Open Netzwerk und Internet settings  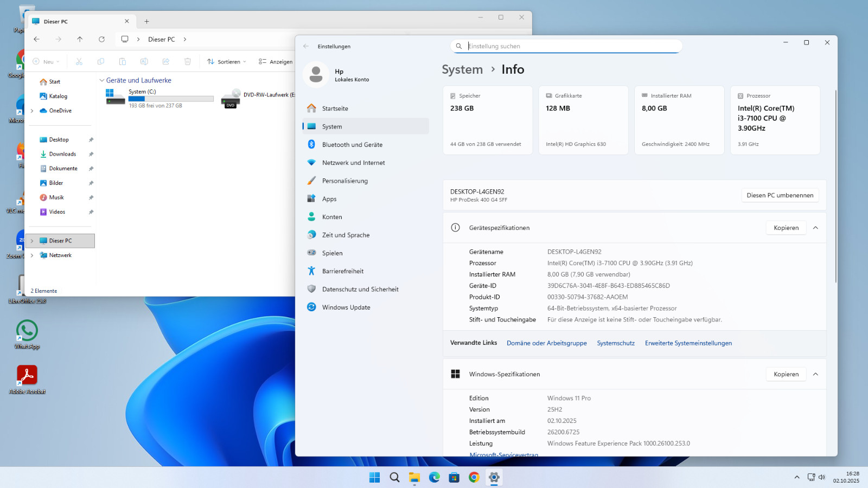coord(353,163)
